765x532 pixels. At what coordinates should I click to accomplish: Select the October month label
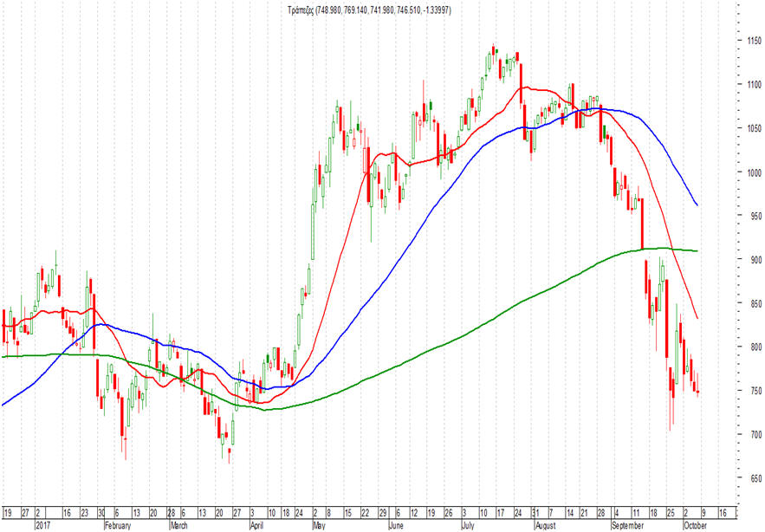click(695, 526)
